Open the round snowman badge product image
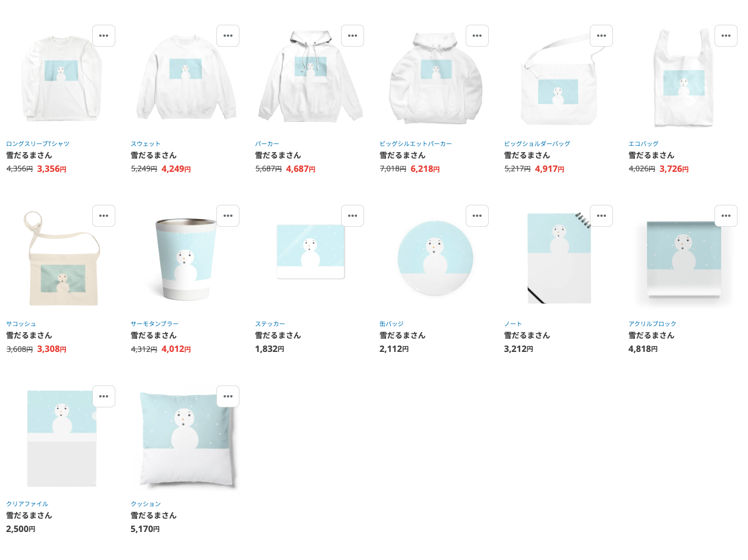 pos(435,258)
